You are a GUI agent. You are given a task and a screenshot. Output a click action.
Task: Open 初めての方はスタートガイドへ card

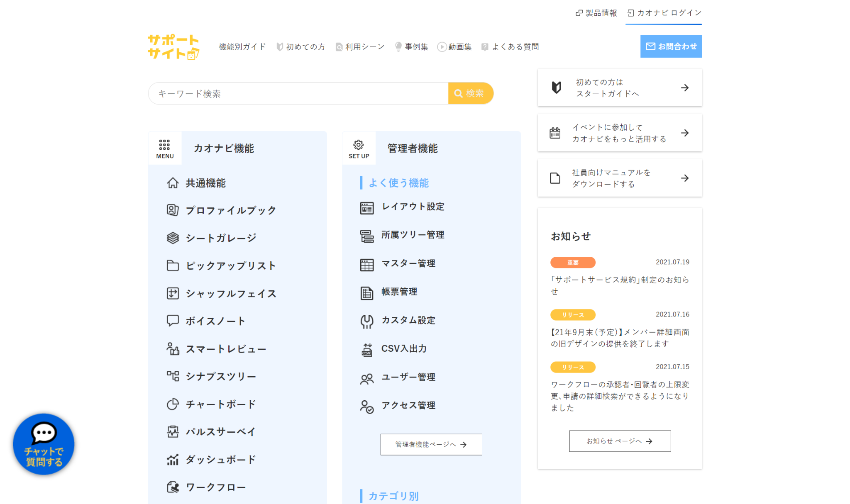point(620,88)
